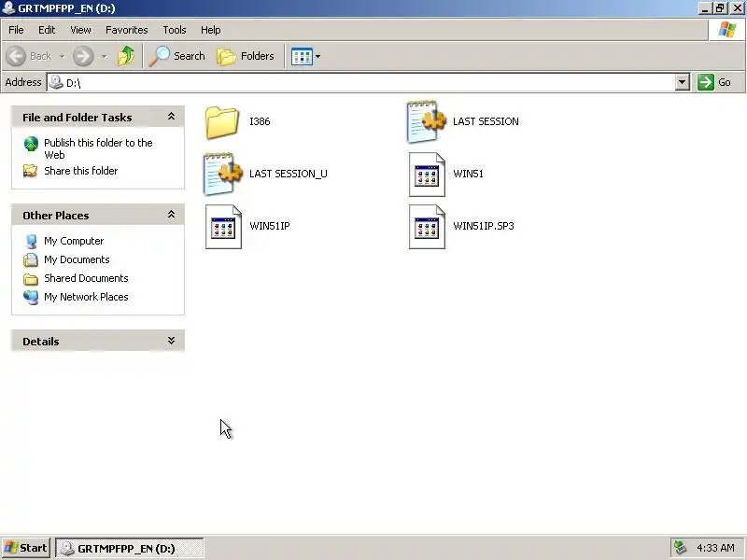Image resolution: width=747 pixels, height=560 pixels.
Task: Go to My Documents link
Action: (x=77, y=259)
